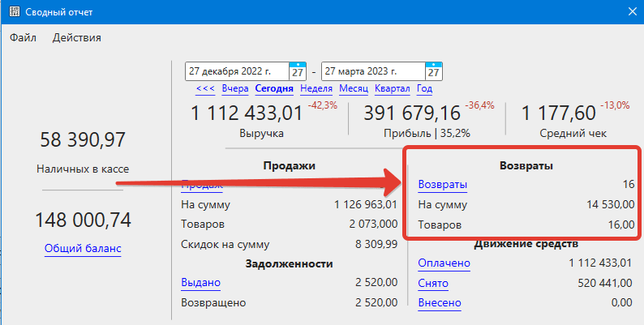Open the start date calendar picker

[298, 71]
